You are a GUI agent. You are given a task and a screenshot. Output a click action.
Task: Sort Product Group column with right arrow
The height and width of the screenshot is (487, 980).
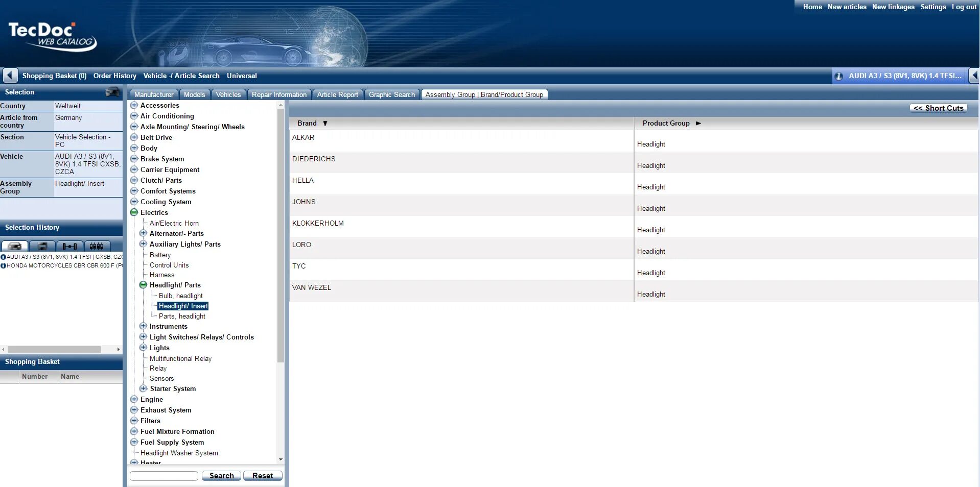[698, 124]
